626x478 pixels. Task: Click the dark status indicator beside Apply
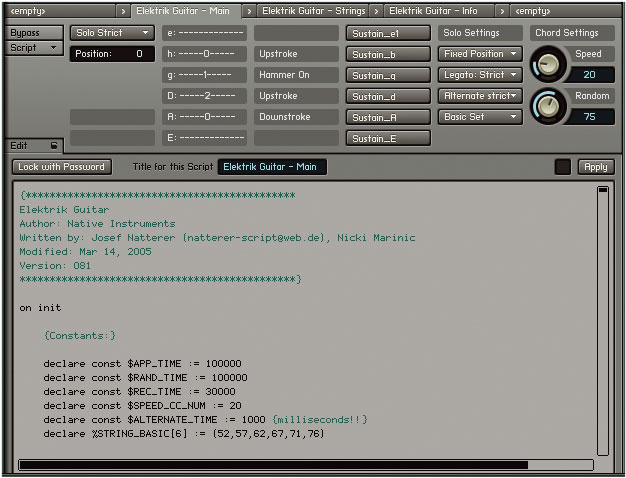[x=563, y=167]
